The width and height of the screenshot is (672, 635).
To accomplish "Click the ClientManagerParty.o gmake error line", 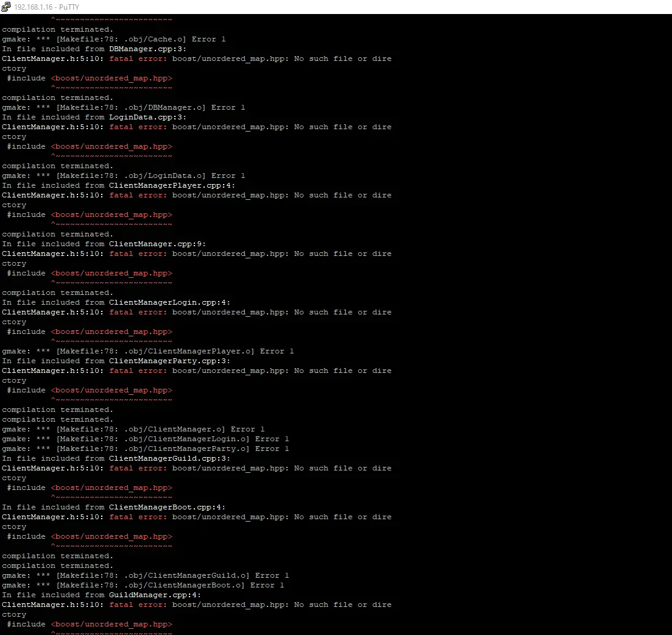I will pyautogui.click(x=146, y=449).
